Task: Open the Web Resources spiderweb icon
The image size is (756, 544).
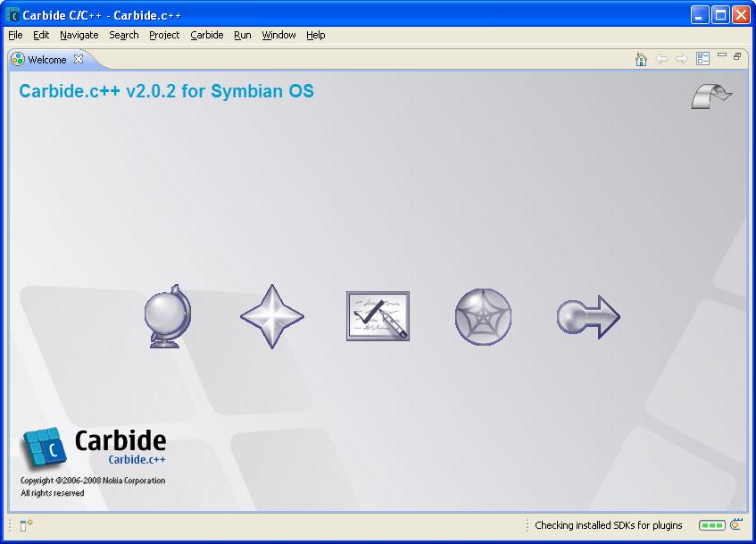Action: pyautogui.click(x=483, y=316)
